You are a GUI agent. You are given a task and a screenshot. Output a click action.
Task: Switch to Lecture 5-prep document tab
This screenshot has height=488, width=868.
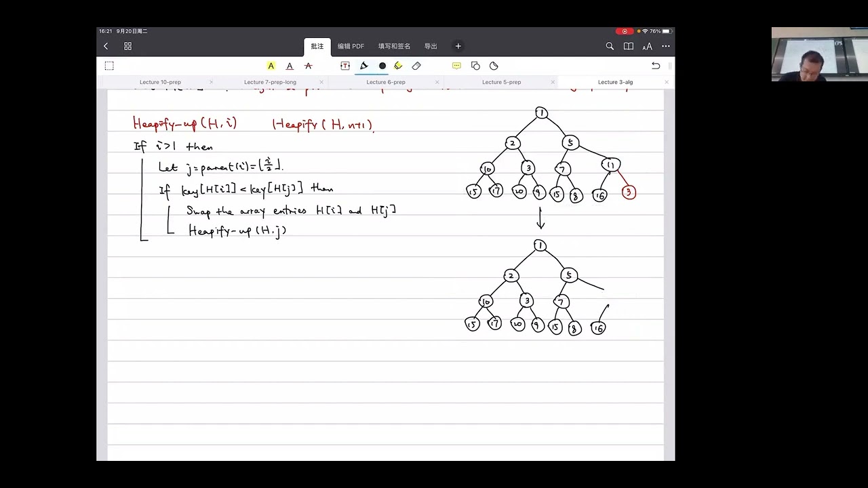[x=502, y=82]
